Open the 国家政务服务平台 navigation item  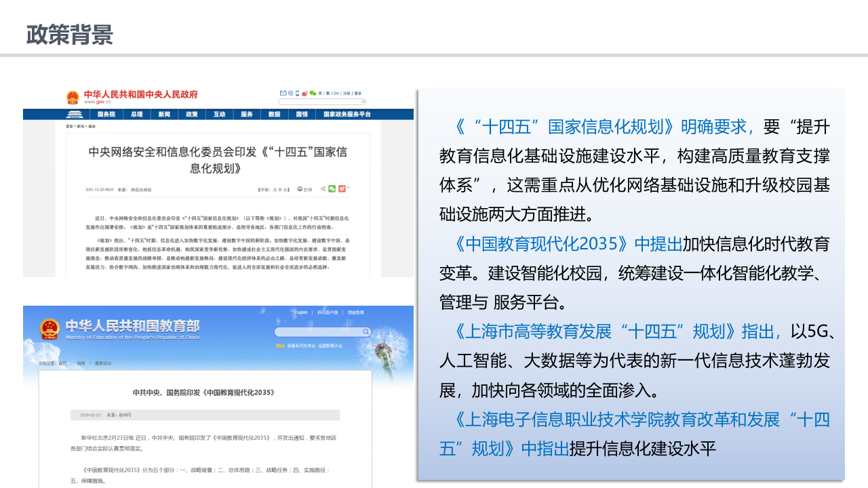point(347,115)
